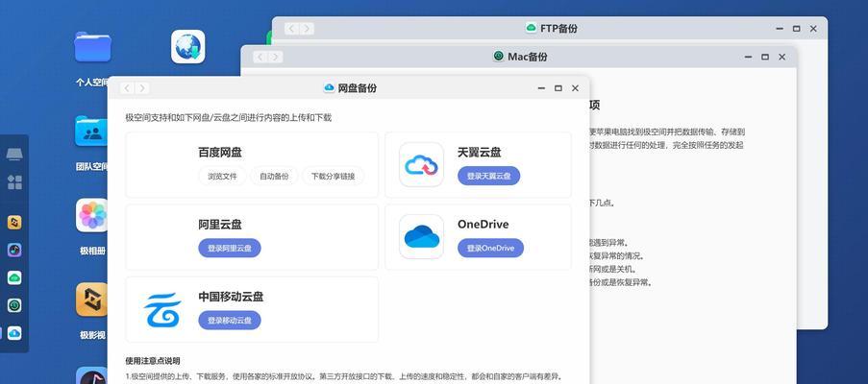This screenshot has width=868, height=384.
Task: Open the 极影视 video app icon
Action: pos(92,300)
